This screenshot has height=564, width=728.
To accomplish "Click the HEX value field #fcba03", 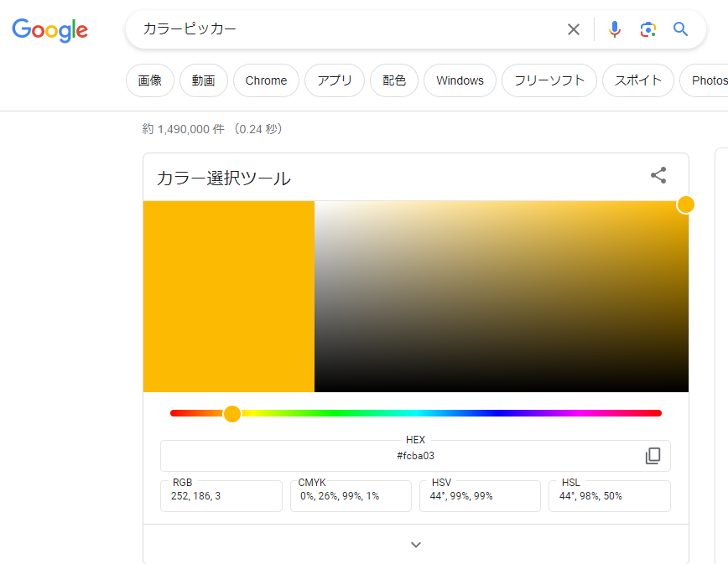I will (x=415, y=456).
